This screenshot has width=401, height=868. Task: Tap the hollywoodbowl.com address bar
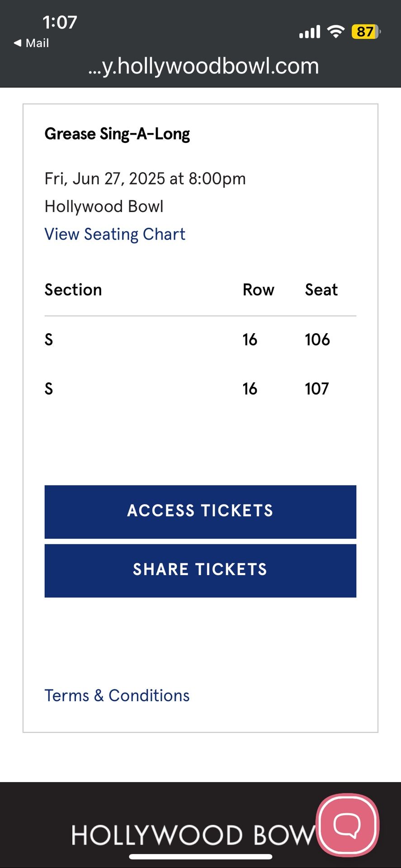tap(203, 66)
